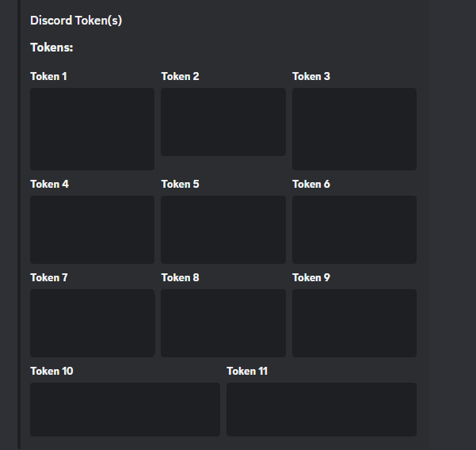Select the block below Token 7

tap(93, 323)
